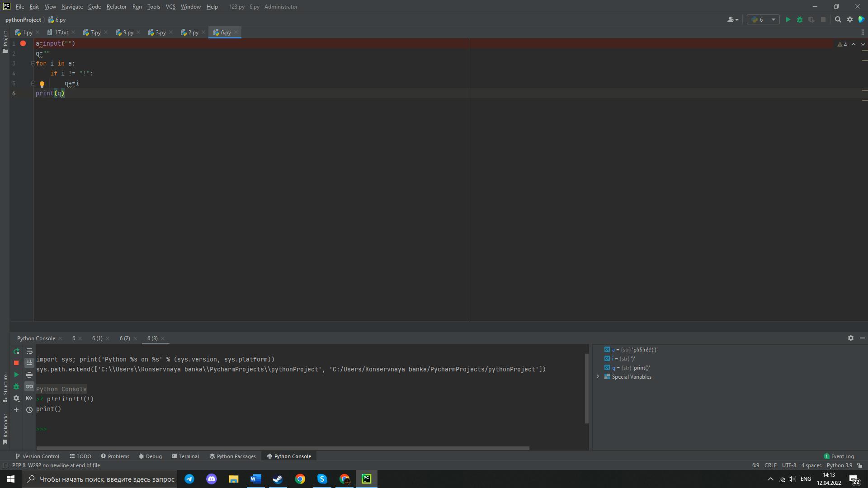Close the 6 (3) console tab
Image resolution: width=868 pixels, height=488 pixels.
point(163,338)
